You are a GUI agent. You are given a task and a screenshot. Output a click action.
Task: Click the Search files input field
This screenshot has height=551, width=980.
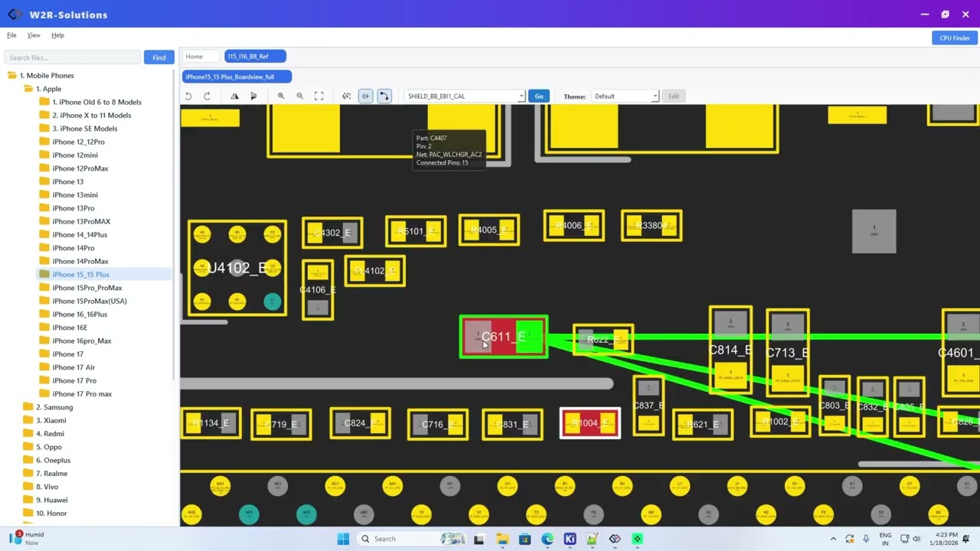pos(72,57)
